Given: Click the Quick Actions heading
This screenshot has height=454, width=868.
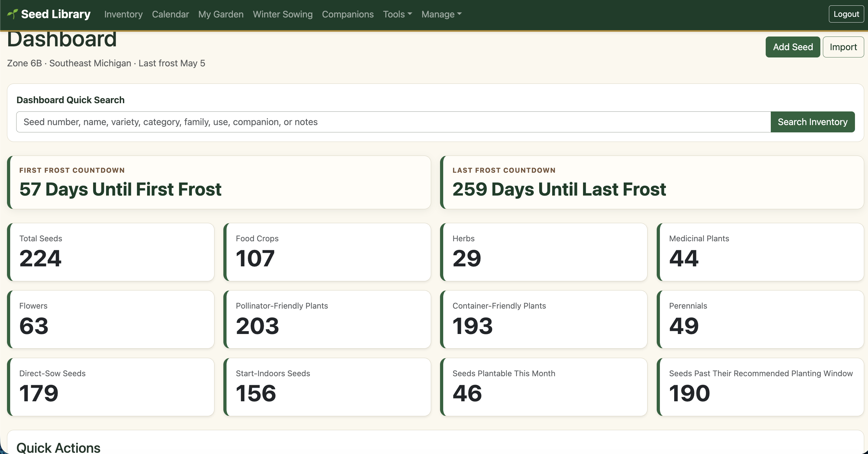Looking at the screenshot, I should coord(58,448).
